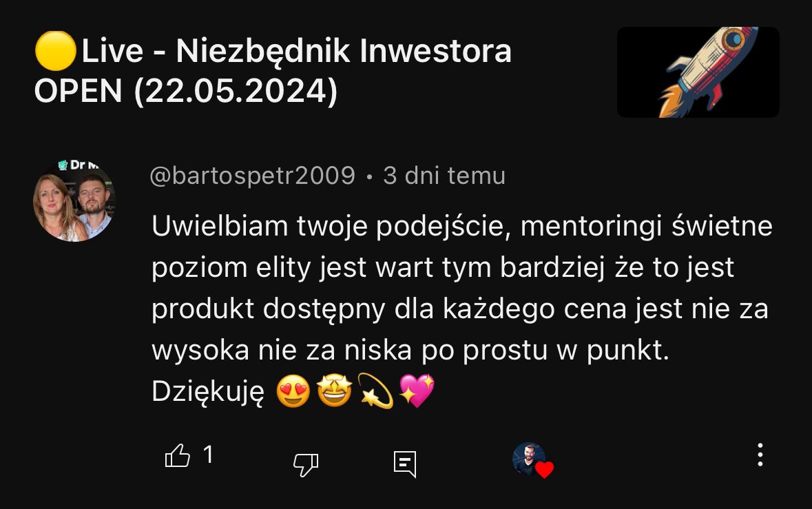This screenshot has width=812, height=509.
Task: Open the three-dot more options menu
Action: (760, 455)
